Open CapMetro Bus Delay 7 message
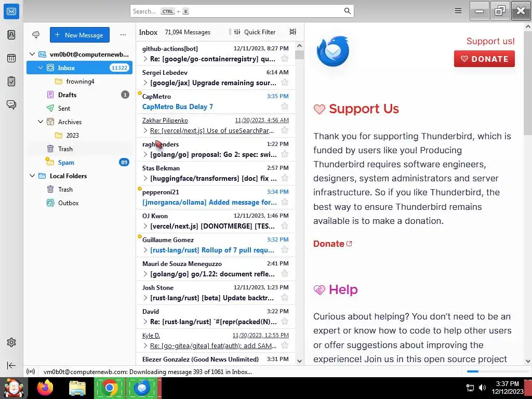This screenshot has width=532, height=399. [216, 102]
